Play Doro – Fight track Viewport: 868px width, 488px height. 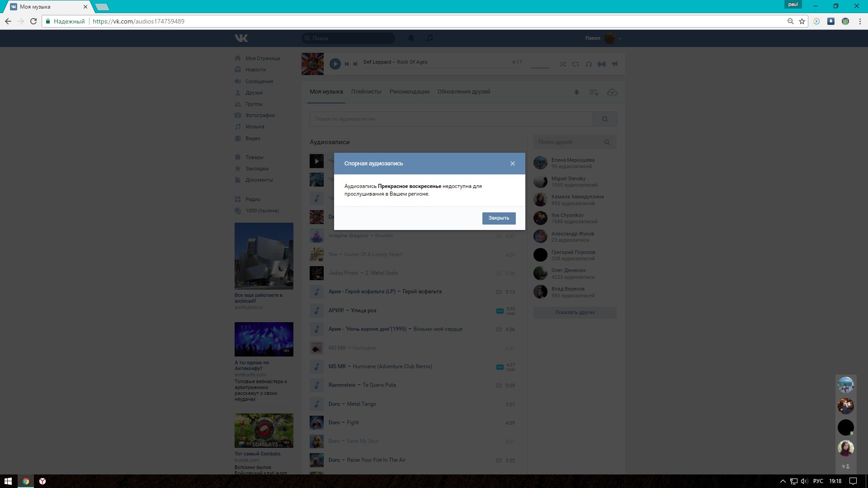(316, 422)
